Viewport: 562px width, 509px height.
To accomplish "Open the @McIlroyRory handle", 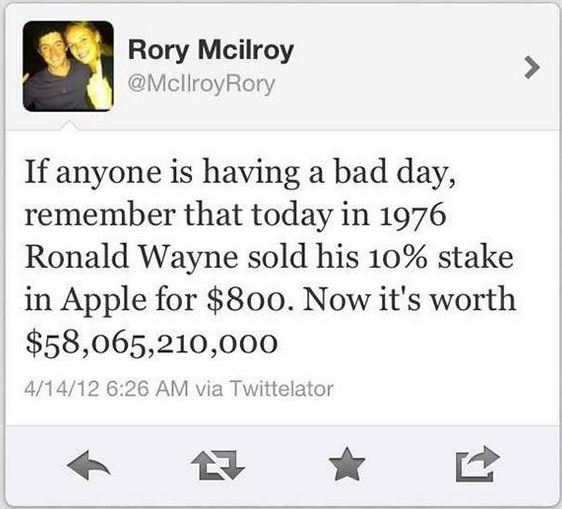I will (x=201, y=85).
